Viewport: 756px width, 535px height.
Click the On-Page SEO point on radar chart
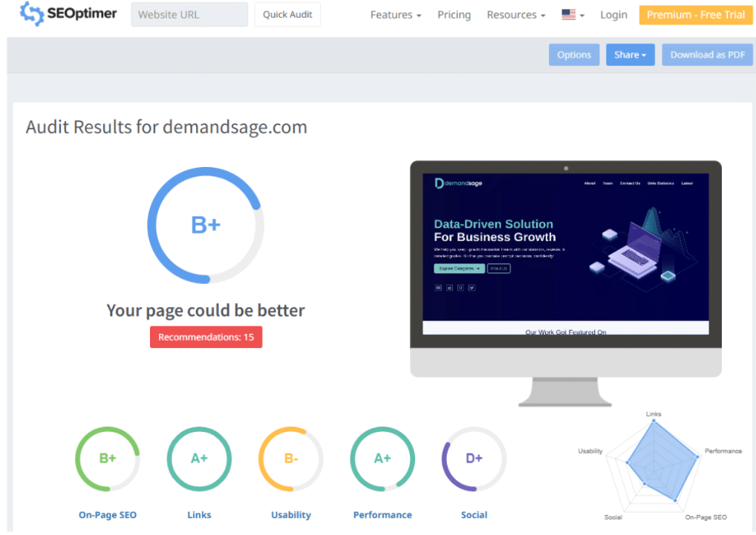pos(675,500)
